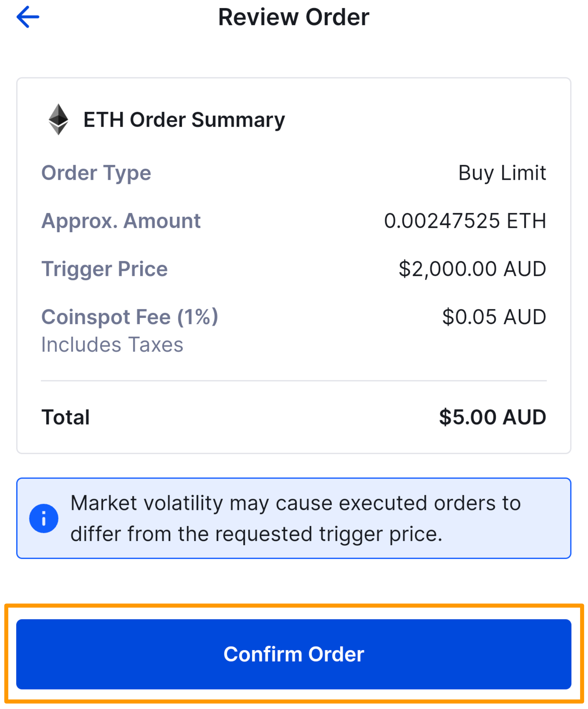Click the Coinspot Fee label
The width and height of the screenshot is (588, 709).
click(129, 317)
